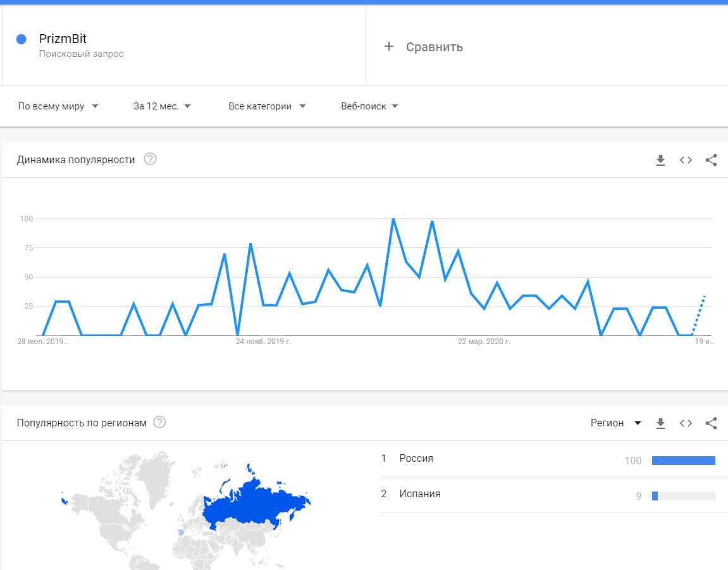
Task: Download the popularity dynamics chart data
Action: [660, 160]
